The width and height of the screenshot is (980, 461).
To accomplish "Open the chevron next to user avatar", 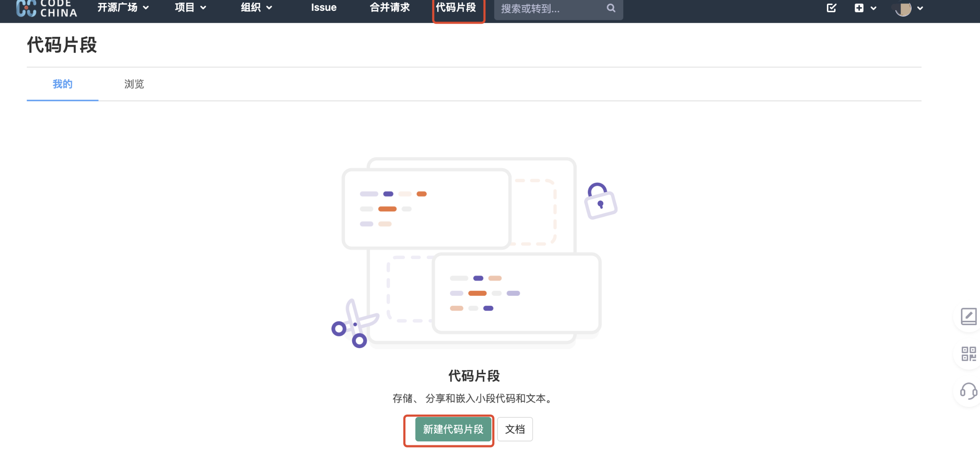I will tap(920, 8).
